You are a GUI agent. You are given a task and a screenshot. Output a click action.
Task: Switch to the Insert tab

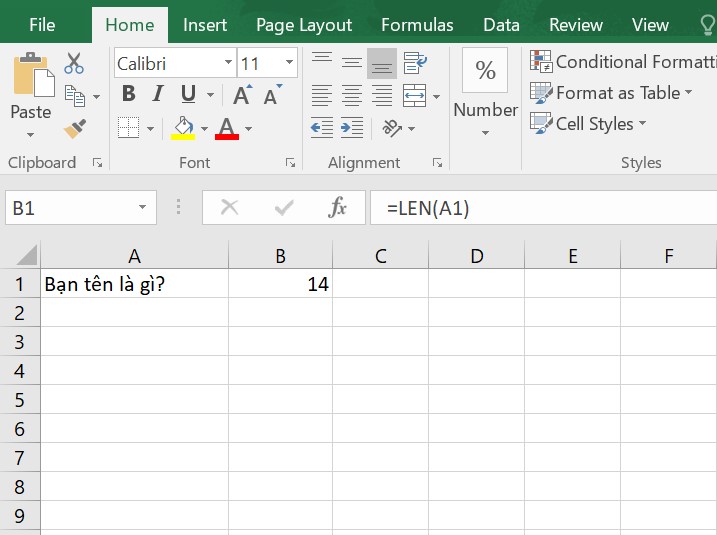205,25
